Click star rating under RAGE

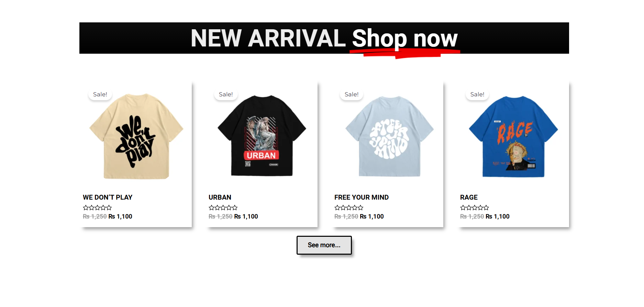click(475, 208)
